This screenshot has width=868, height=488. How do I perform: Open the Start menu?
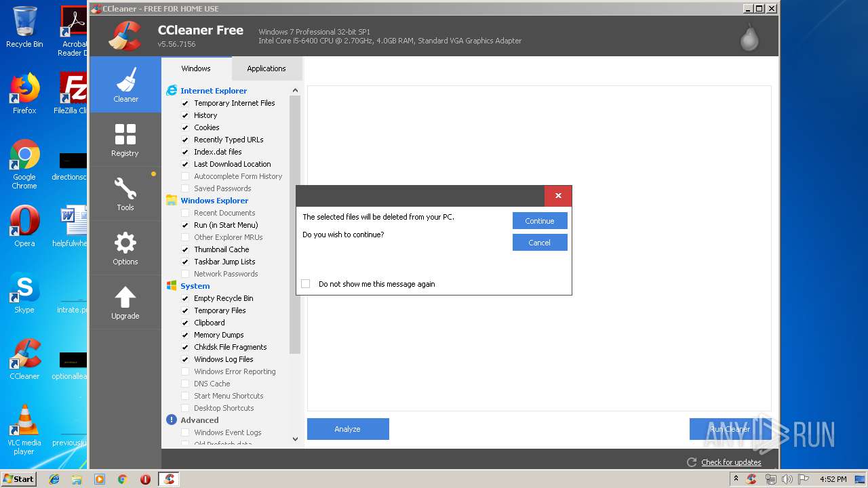coord(19,479)
